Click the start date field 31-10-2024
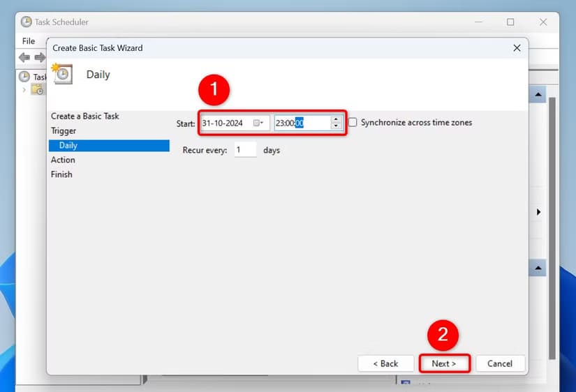The height and width of the screenshot is (392, 576). pyautogui.click(x=235, y=123)
